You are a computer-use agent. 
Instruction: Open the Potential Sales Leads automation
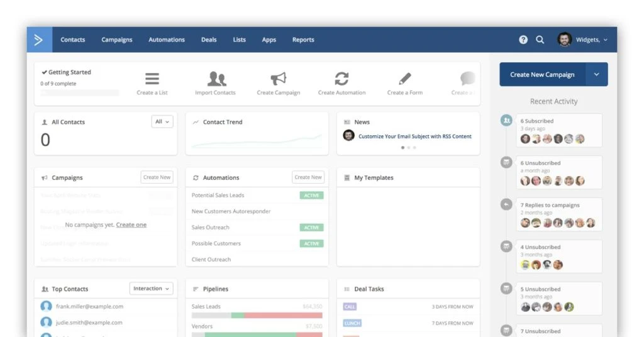(x=218, y=196)
